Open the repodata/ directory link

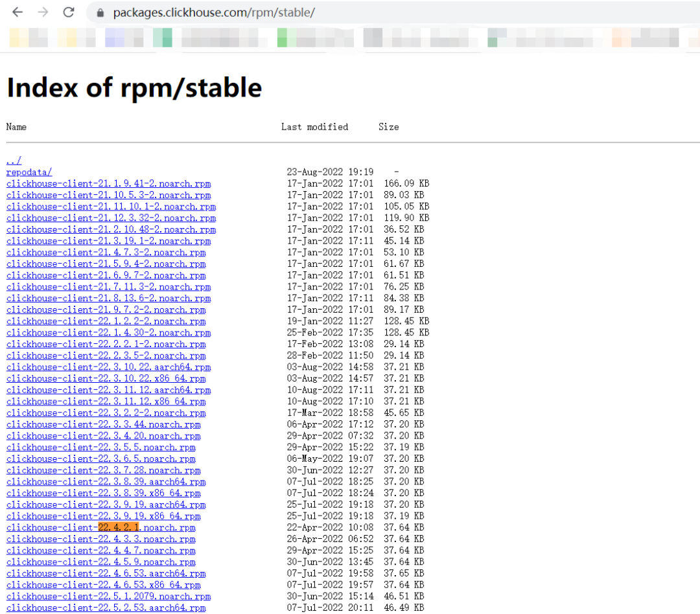click(x=29, y=172)
